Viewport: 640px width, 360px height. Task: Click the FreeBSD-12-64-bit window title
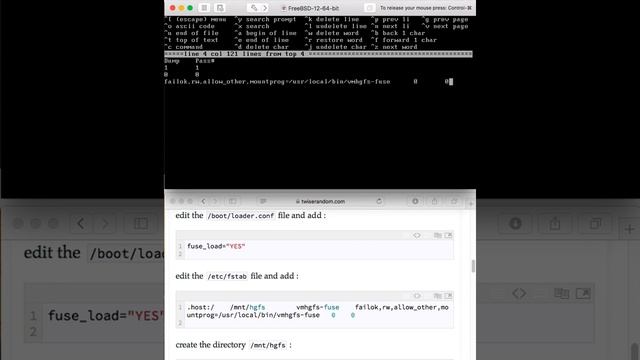click(x=313, y=8)
